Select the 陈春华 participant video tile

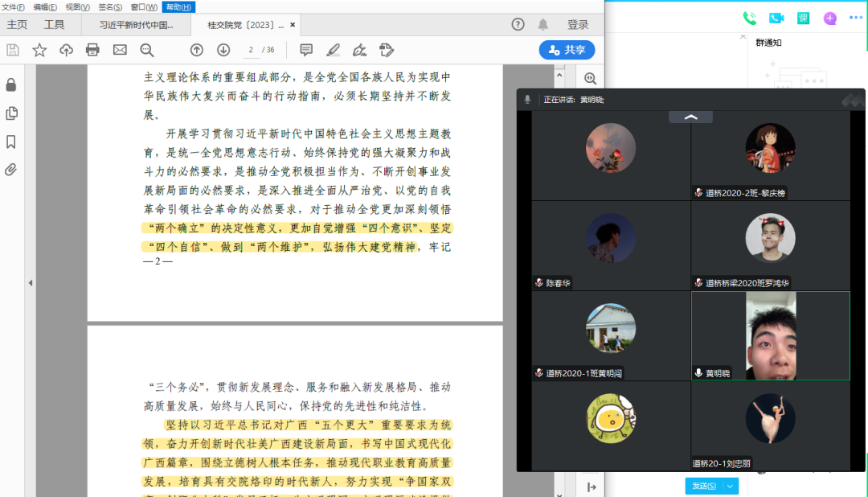coord(611,245)
